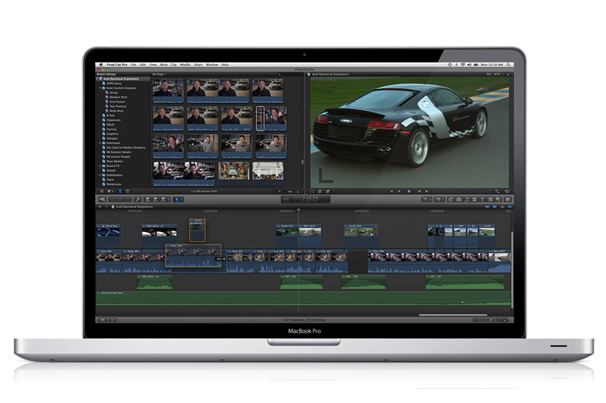Click the Import Media camera icon in toolbar

pyautogui.click(x=102, y=199)
